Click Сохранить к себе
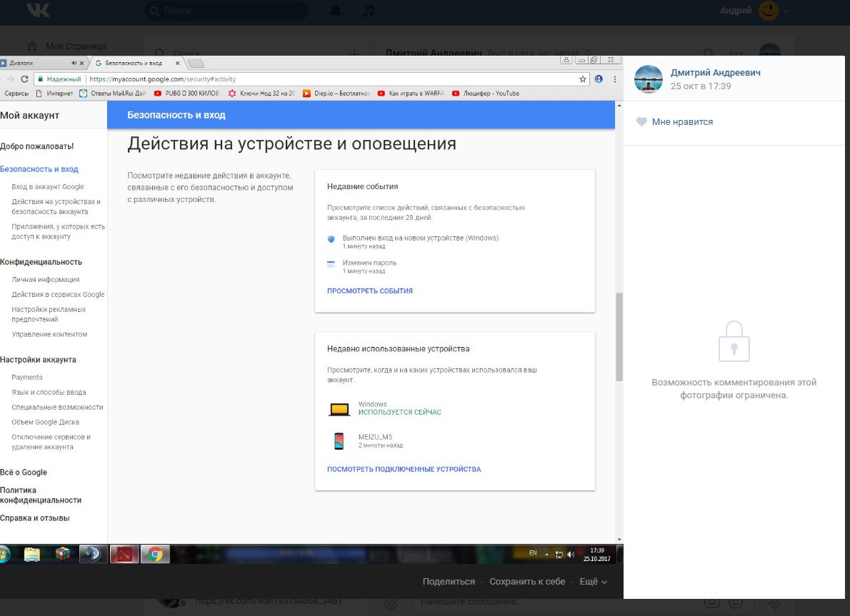Image resolution: width=850 pixels, height=616 pixels. pos(527,582)
